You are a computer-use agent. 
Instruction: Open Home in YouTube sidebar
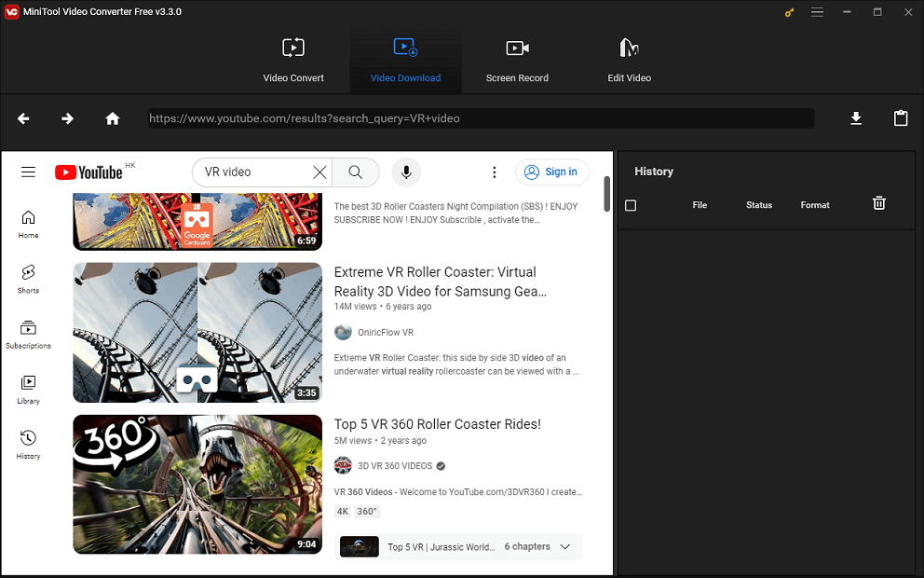tap(28, 225)
